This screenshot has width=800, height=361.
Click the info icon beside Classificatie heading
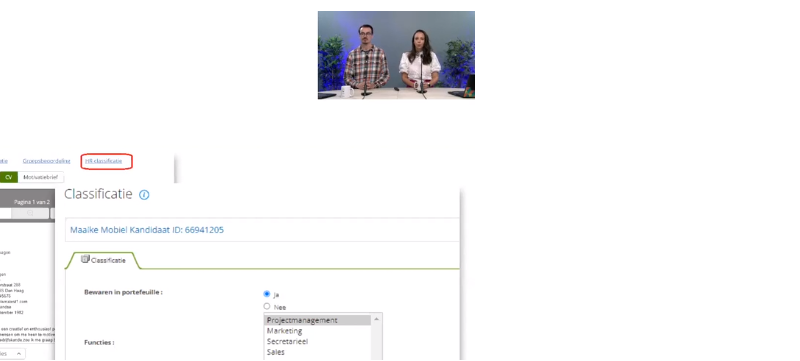(x=144, y=195)
